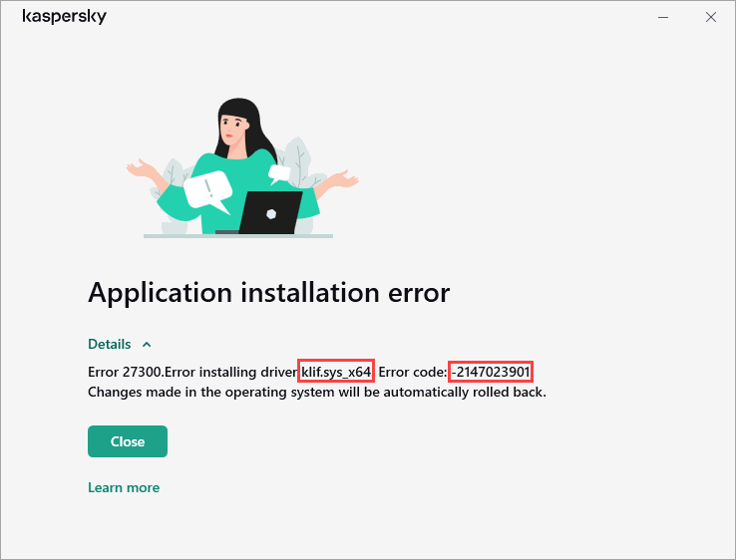736x560 pixels.
Task: Click the small white chat bubble illustration
Action: (280, 172)
